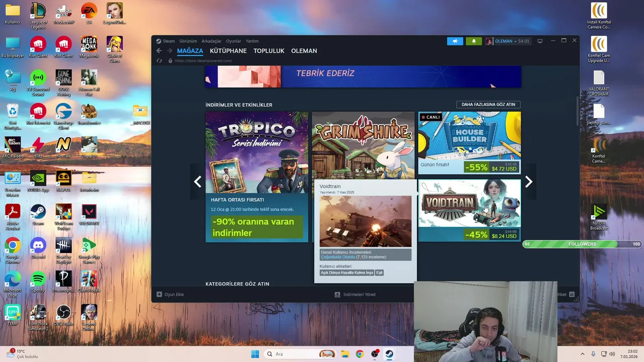
Task: Show hidden system tray icons chevron
Action: (x=583, y=354)
